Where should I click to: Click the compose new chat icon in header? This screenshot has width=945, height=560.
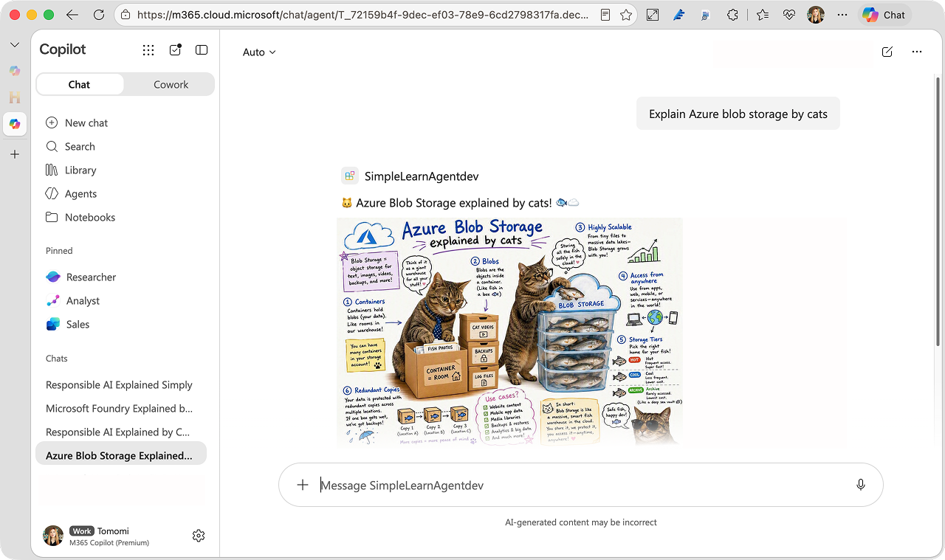887,52
